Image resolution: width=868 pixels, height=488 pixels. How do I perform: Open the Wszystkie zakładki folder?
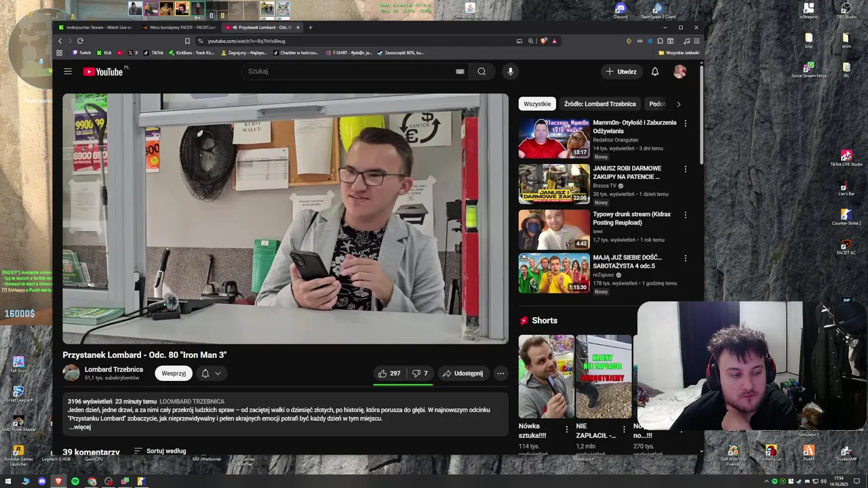point(679,53)
